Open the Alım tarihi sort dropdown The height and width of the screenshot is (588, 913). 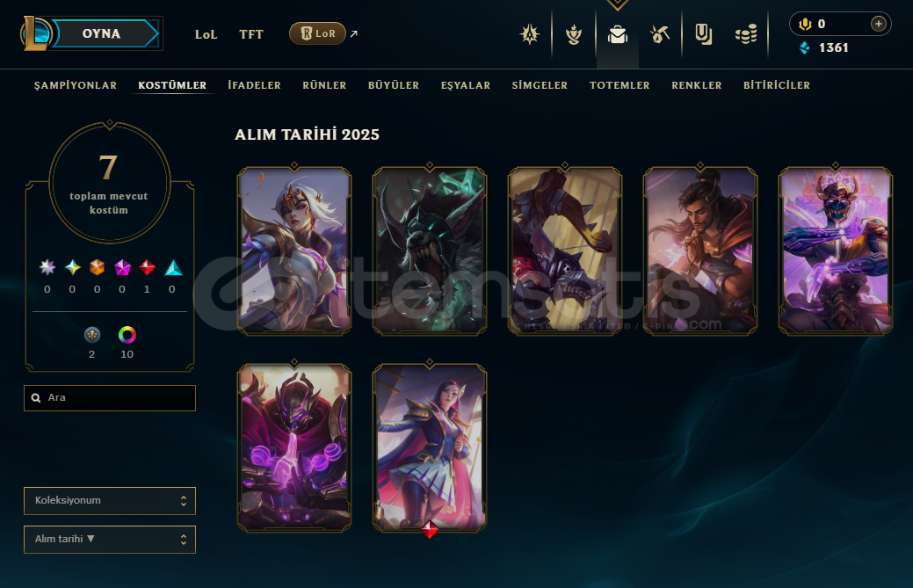click(x=110, y=539)
